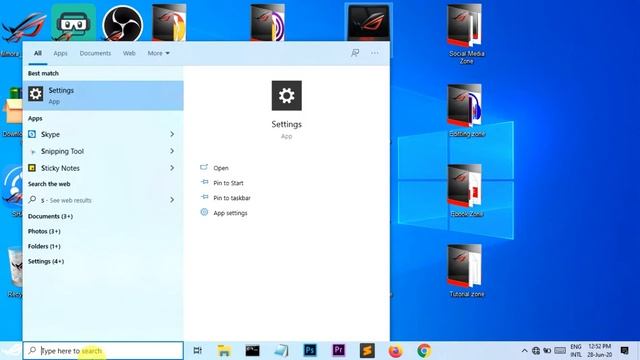Click the network globe tray icon
The height and width of the screenshot is (360, 640).
pos(536,351)
